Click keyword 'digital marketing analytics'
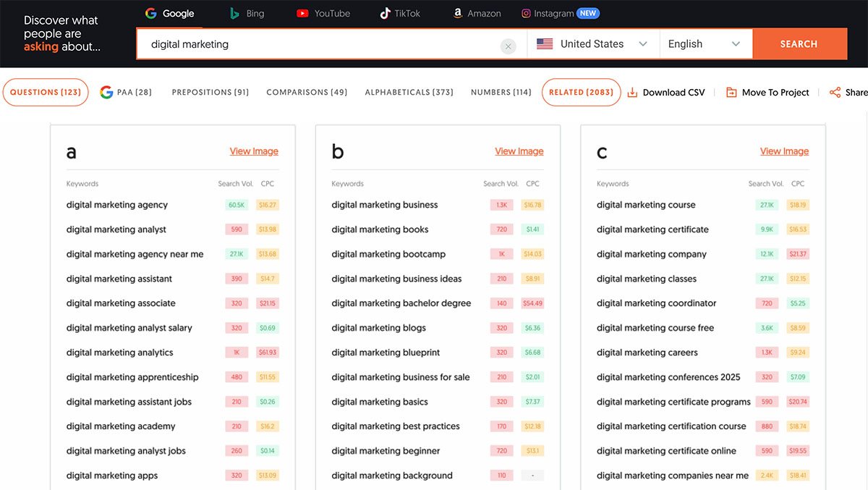The width and height of the screenshot is (868, 490). 120,352
